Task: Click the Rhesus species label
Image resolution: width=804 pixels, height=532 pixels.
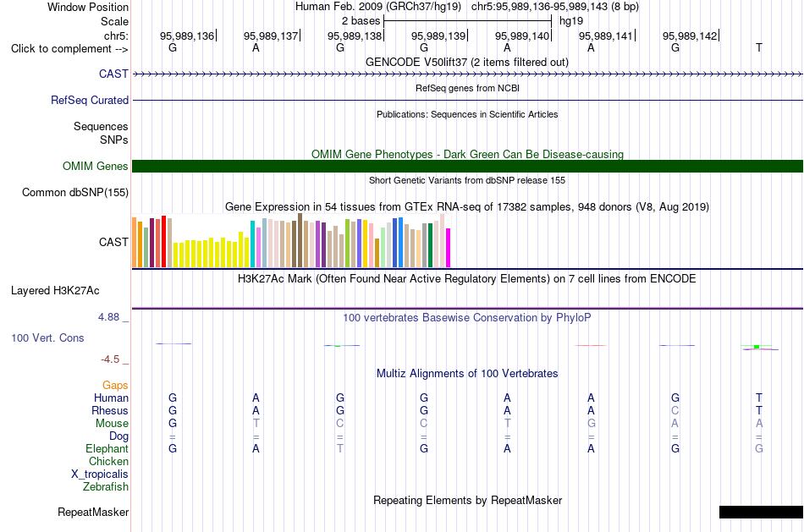Action: tap(110, 411)
